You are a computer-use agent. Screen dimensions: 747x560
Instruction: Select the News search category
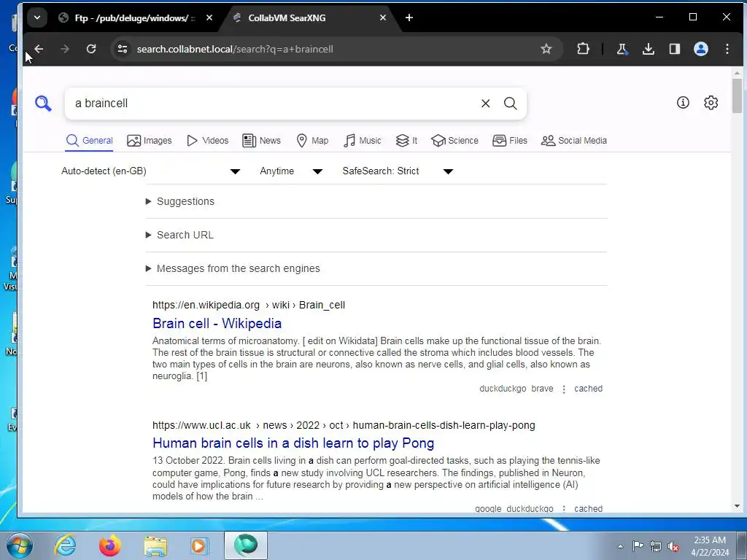tap(262, 141)
